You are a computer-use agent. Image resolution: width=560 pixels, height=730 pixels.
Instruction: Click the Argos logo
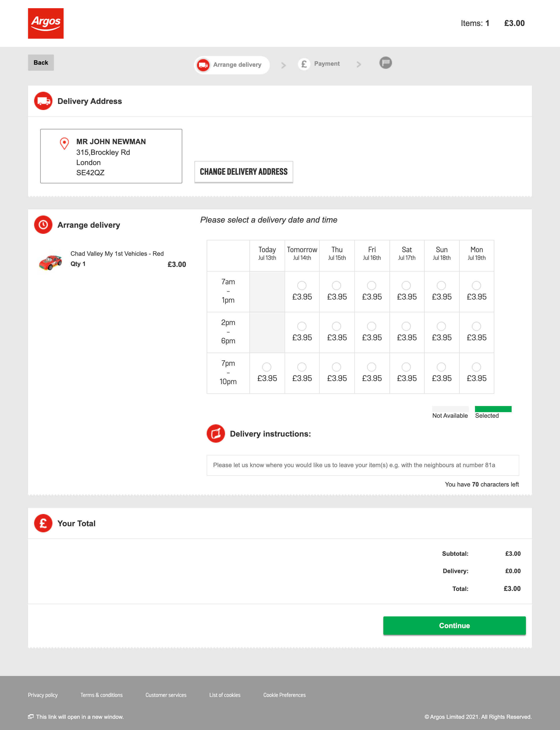46,23
